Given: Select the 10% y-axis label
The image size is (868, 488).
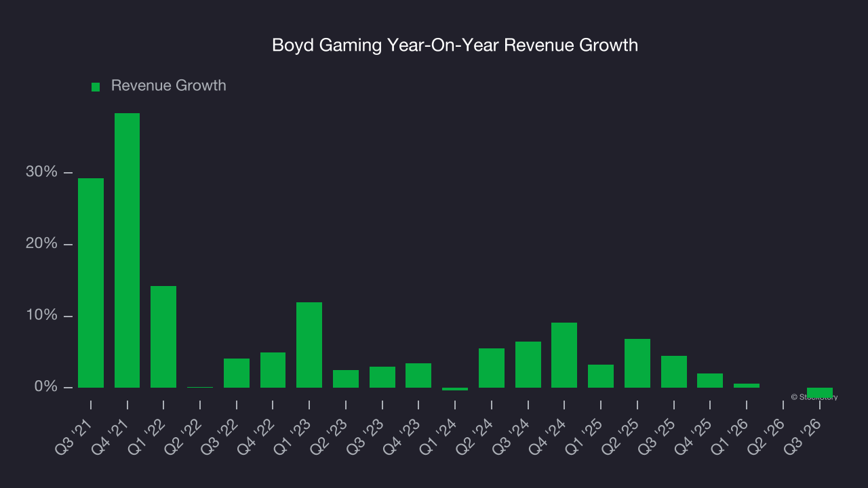Looking at the screenshot, I should click(42, 316).
